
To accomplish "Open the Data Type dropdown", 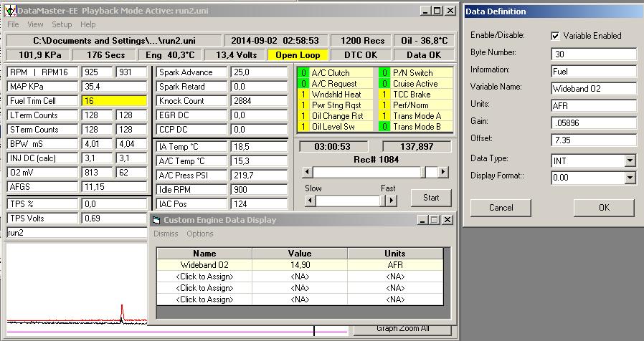I will tap(630, 160).
